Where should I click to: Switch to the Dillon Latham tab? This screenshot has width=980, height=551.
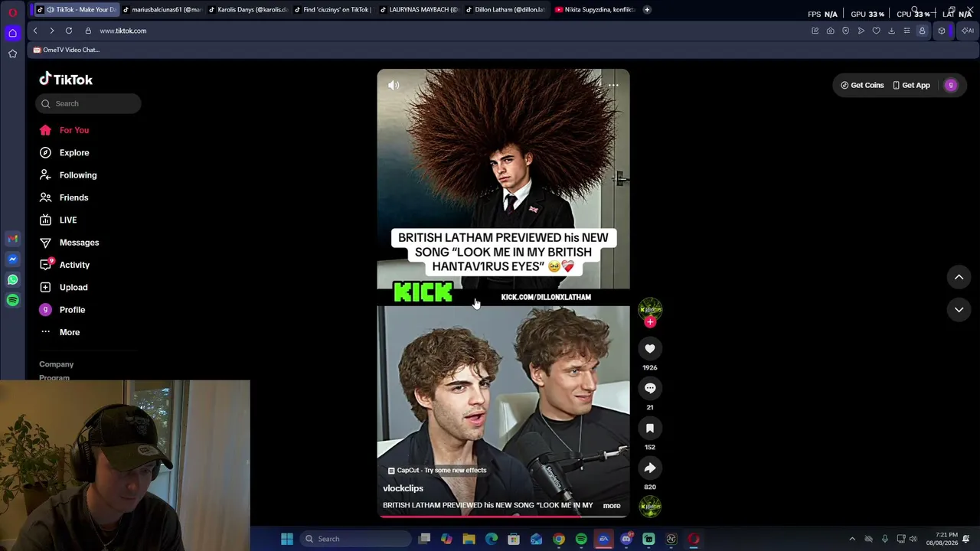click(x=505, y=10)
